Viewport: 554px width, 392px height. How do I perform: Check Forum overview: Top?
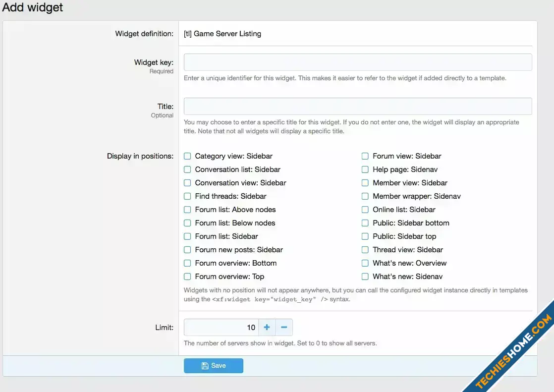click(187, 277)
